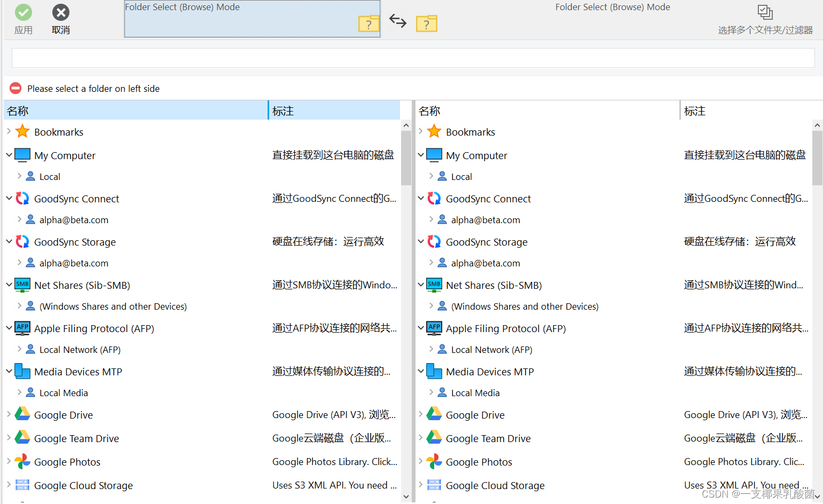Collapse Media Devices MTP in the right pane

420,372
